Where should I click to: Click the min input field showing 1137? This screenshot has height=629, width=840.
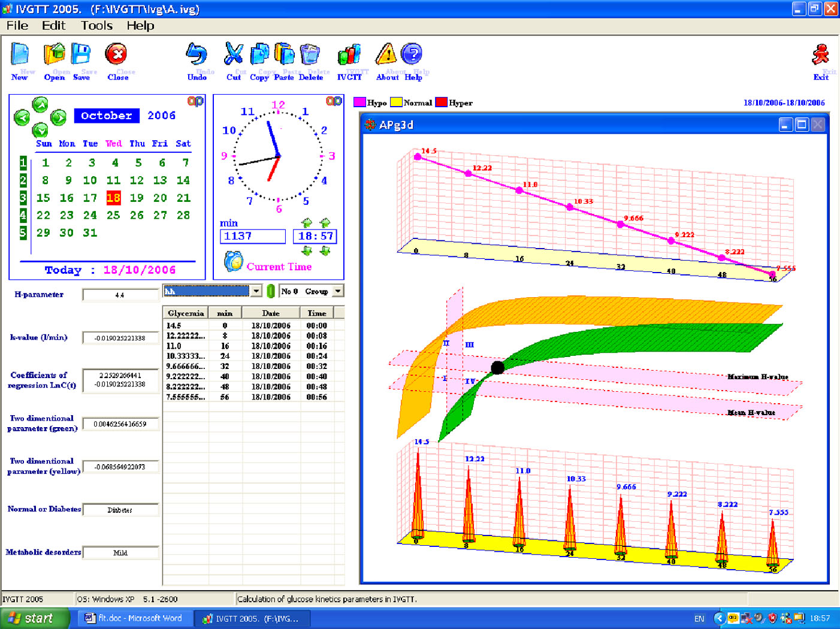tap(252, 237)
